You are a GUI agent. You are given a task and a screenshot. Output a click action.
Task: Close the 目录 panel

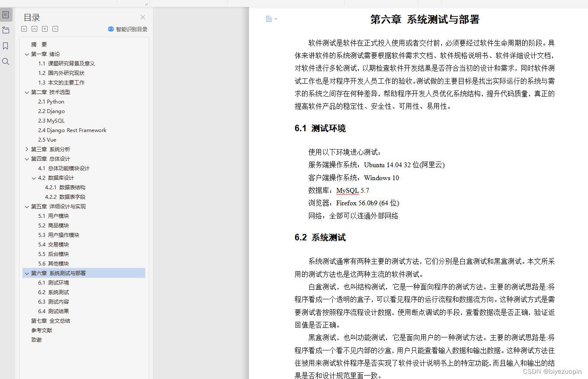coord(143,17)
